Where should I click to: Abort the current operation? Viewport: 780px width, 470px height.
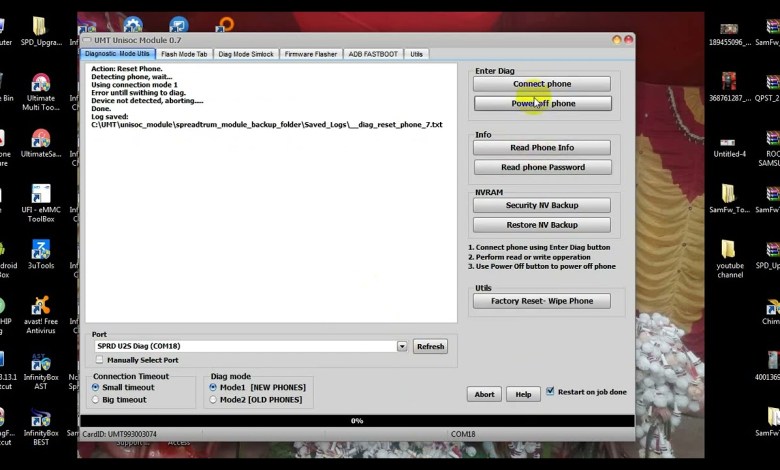484,394
